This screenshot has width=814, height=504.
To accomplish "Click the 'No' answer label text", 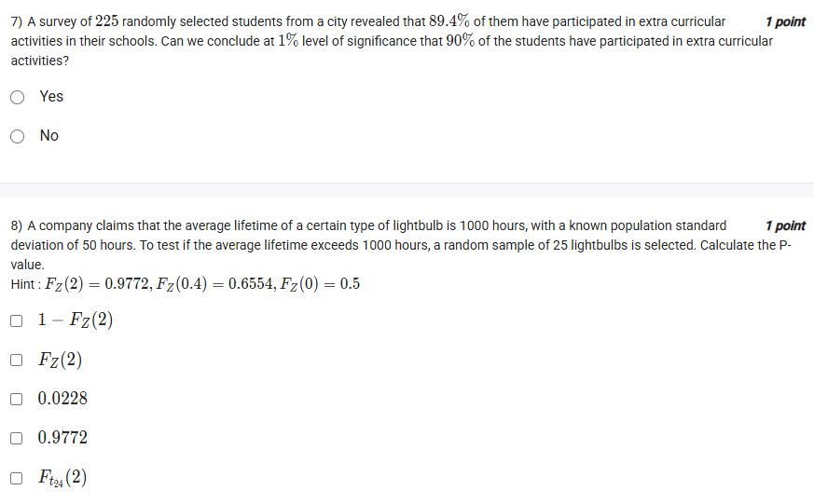I will coord(49,136).
